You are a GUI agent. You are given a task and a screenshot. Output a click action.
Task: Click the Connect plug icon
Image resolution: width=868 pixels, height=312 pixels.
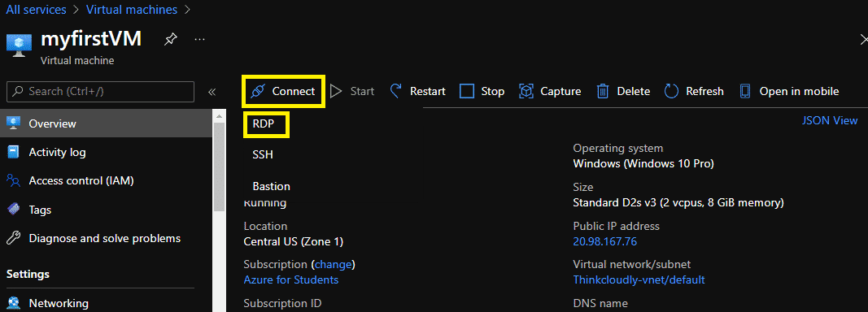[257, 91]
